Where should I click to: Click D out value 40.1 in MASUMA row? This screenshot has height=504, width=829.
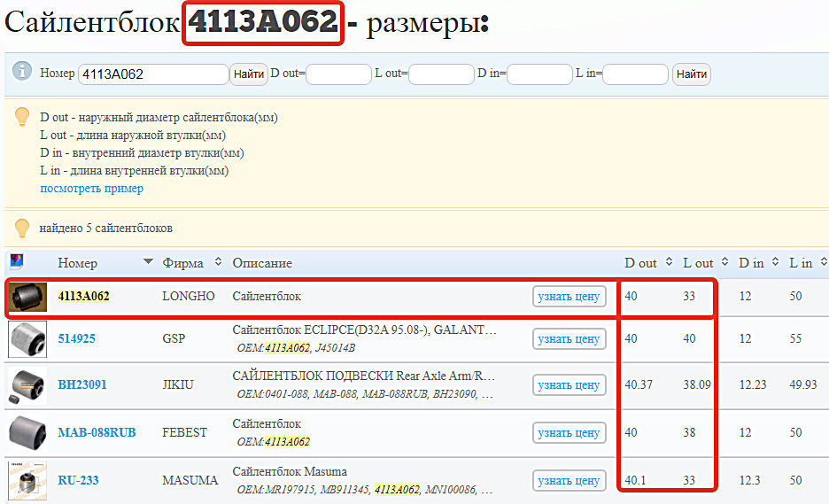tap(635, 480)
